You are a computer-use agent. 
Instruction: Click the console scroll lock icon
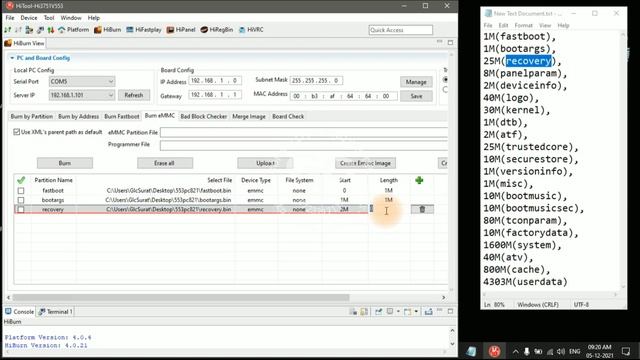pyautogui.click(x=364, y=311)
